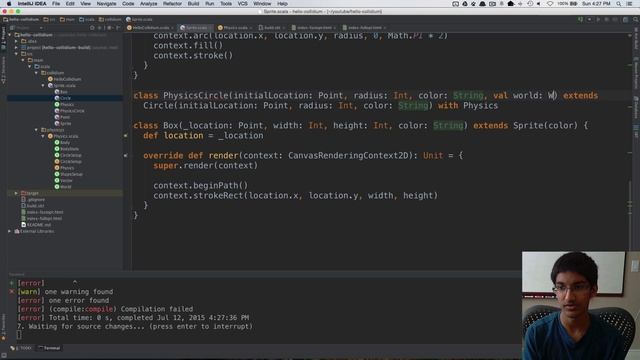
Task: Toggle the Project tool window side tab
Action: [3, 38]
